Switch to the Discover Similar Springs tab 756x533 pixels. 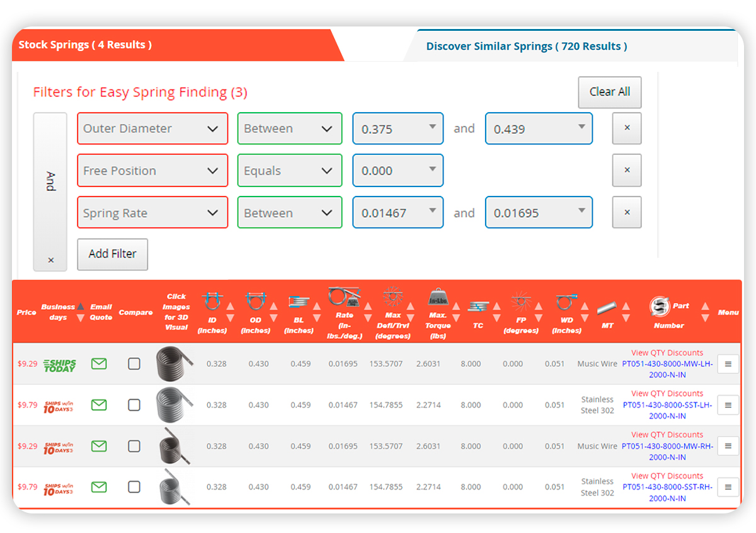(525, 45)
